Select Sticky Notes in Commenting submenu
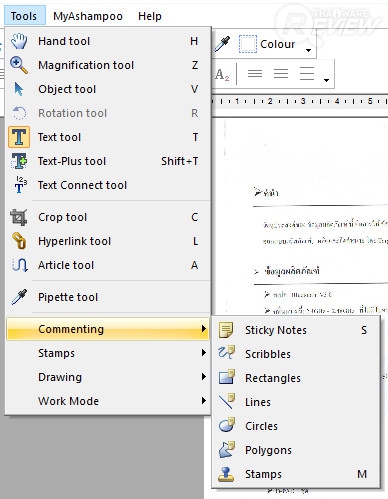The width and height of the screenshot is (388, 499). coord(296,330)
